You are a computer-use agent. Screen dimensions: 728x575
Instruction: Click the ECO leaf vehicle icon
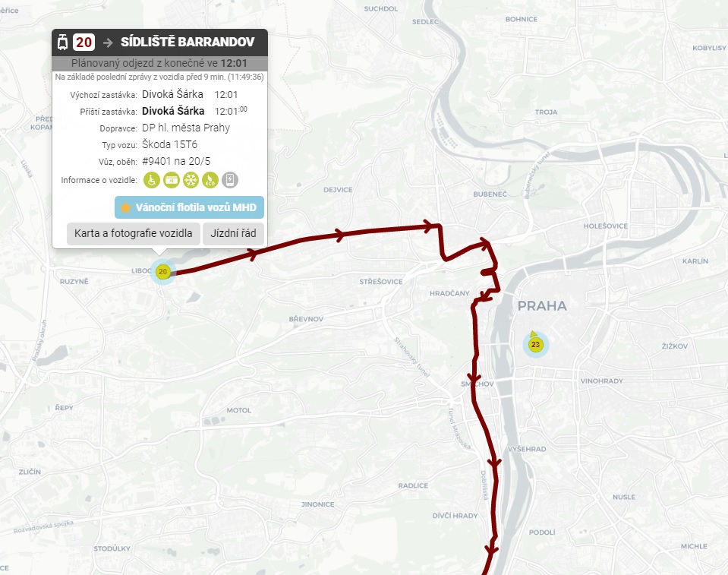click(x=210, y=180)
